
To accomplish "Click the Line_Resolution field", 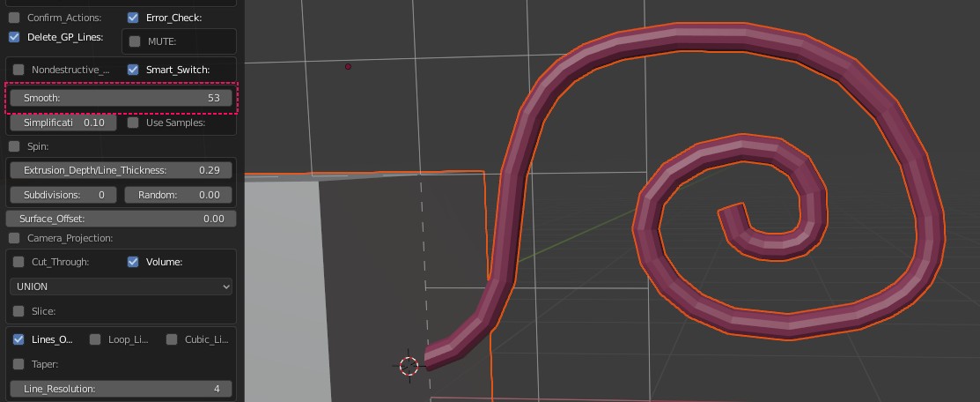I will pyautogui.click(x=121, y=389).
